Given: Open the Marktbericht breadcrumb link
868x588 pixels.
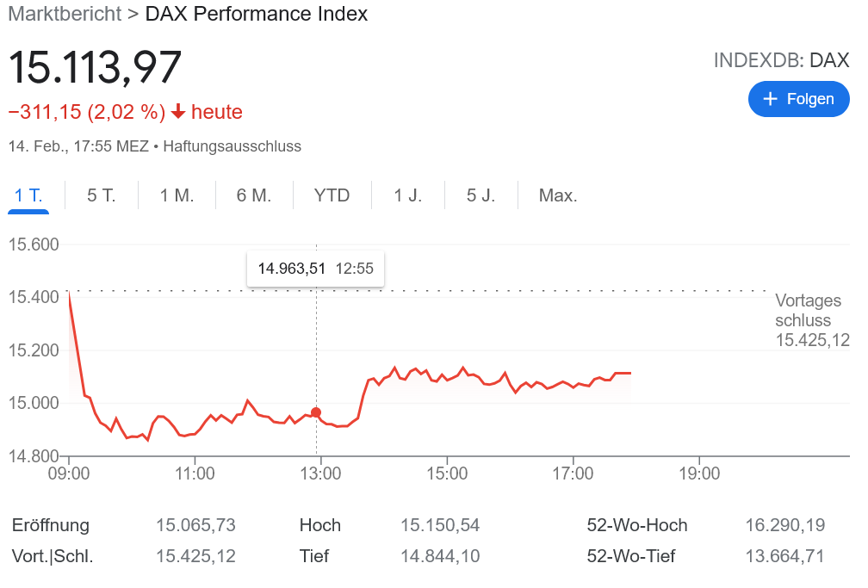Looking at the screenshot, I should click(x=65, y=14).
